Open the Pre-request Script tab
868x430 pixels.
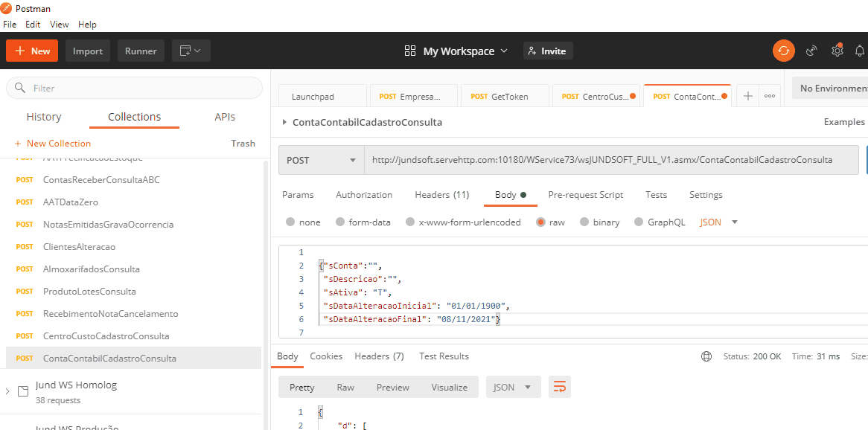(x=585, y=195)
